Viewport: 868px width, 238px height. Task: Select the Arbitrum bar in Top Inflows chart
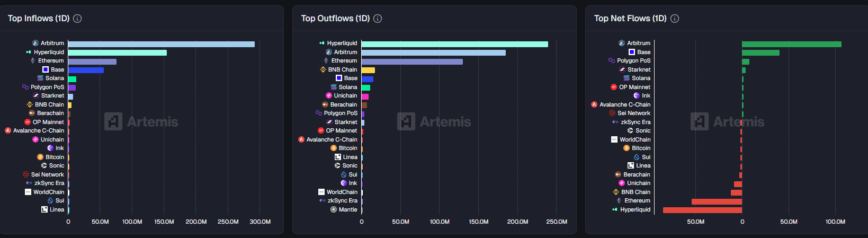(161, 44)
